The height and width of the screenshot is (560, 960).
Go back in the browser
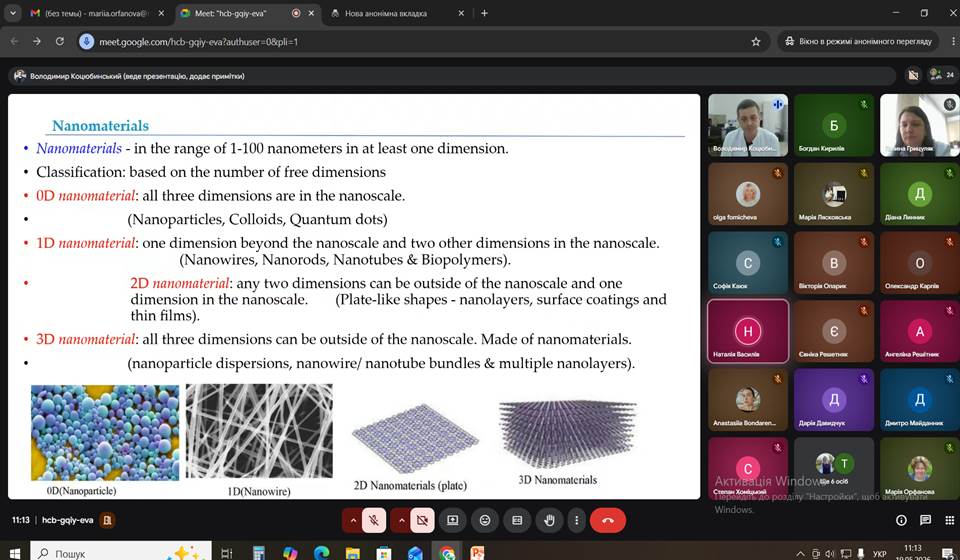point(15,42)
